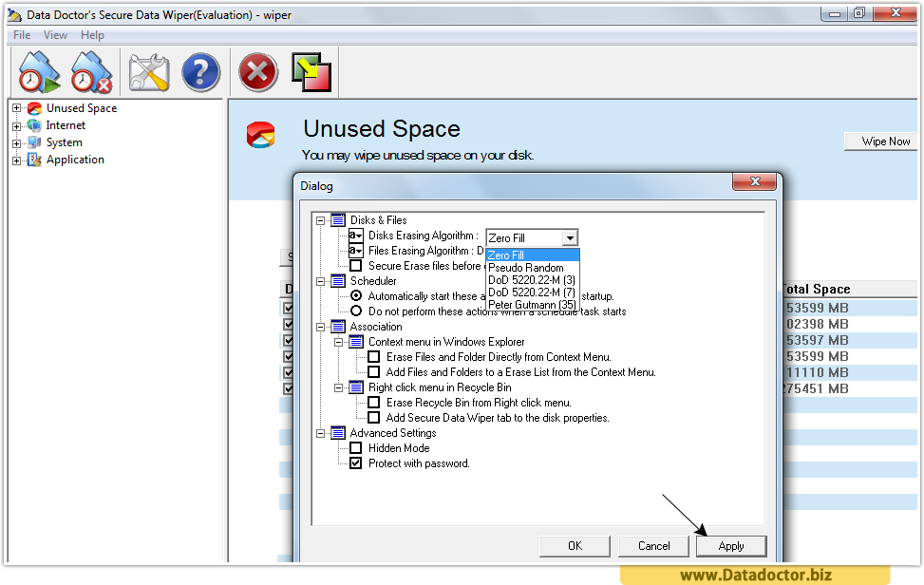Select the Unused Space label in sidebar tree
The height and width of the screenshot is (585, 924).
pos(82,108)
